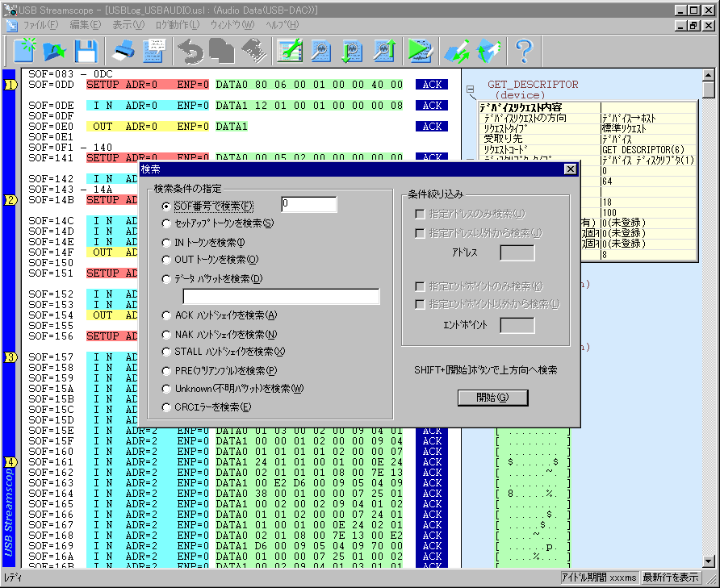Click yellow marker 2 beside SOF=14B
The height and width of the screenshot is (588, 720).
point(10,200)
